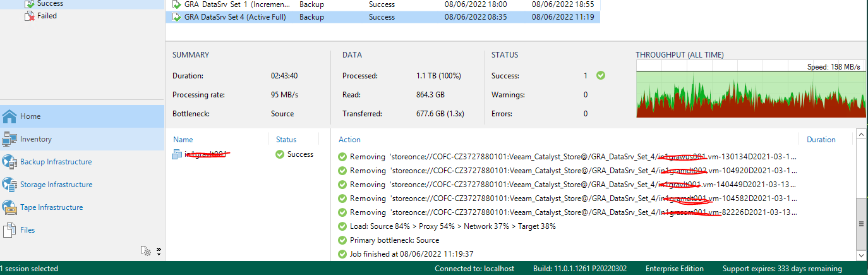
Task: Select the GRA DataSrv Set 4 (Active Full) row
Action: point(382,17)
